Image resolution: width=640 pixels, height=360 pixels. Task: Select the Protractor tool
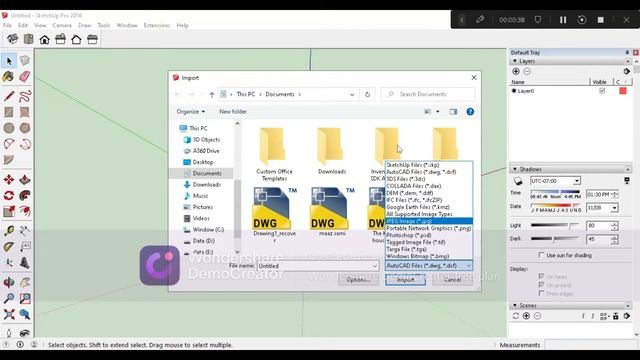coord(9,247)
